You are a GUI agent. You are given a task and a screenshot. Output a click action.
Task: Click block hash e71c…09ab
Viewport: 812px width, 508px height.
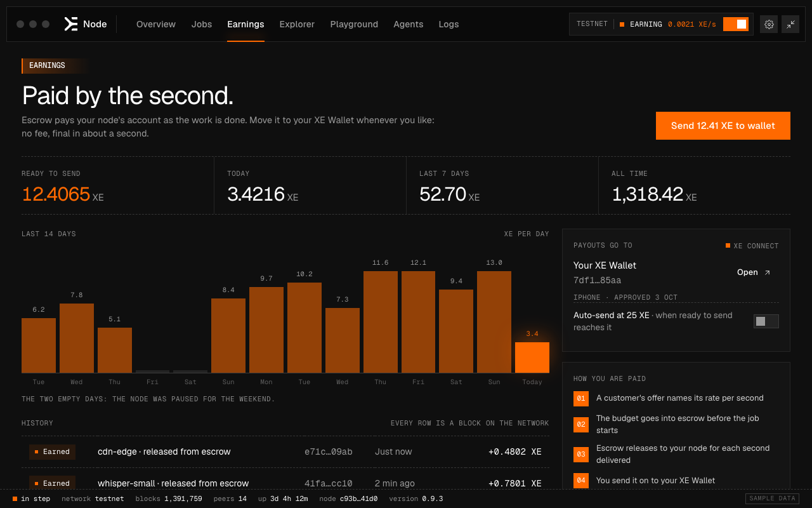[x=329, y=451]
